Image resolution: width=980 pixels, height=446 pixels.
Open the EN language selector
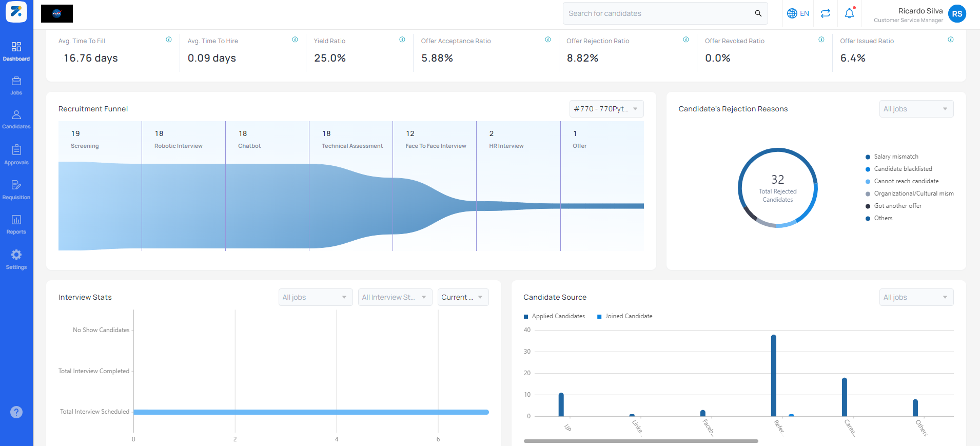click(x=798, y=13)
